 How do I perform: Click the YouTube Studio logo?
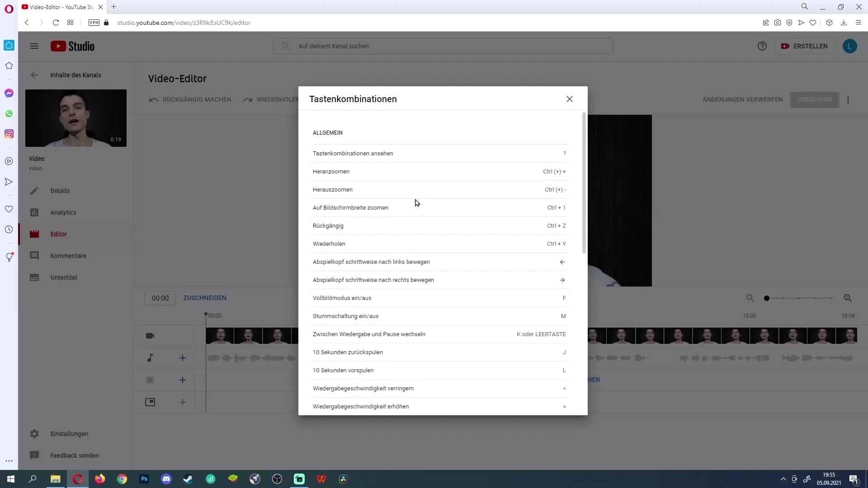pyautogui.click(x=72, y=46)
